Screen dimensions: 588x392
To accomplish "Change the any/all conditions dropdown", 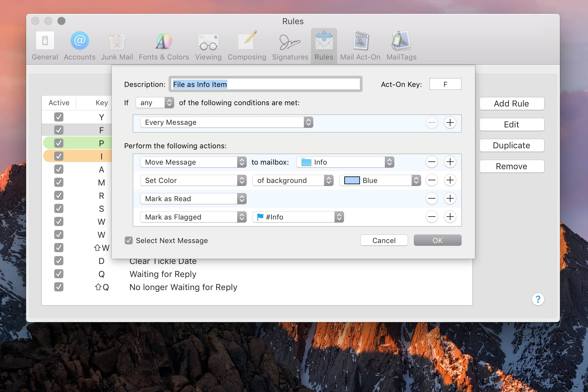I will pyautogui.click(x=155, y=103).
